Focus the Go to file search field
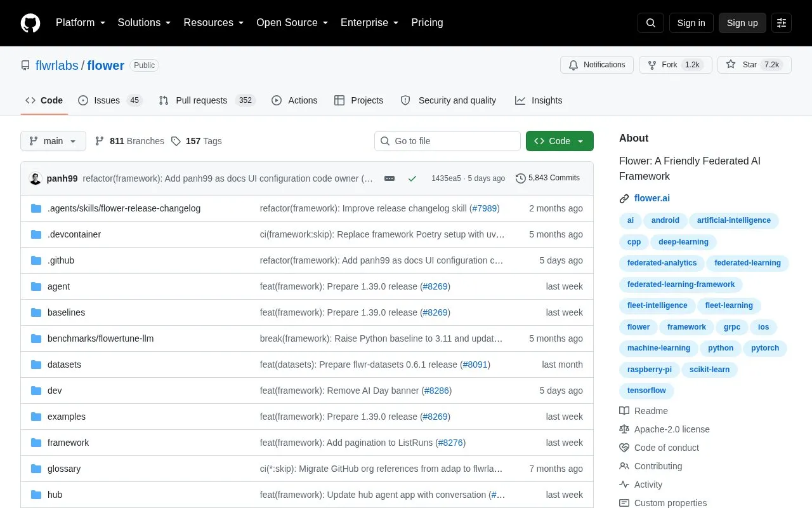The width and height of the screenshot is (812, 508). pos(447,141)
